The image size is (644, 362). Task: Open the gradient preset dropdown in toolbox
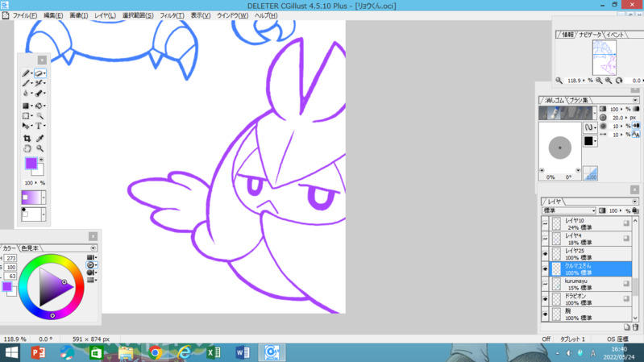pyautogui.click(x=44, y=198)
